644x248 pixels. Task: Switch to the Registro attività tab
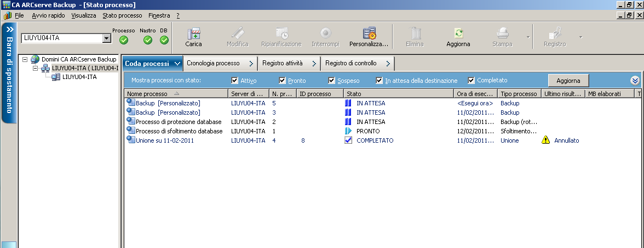coord(289,63)
